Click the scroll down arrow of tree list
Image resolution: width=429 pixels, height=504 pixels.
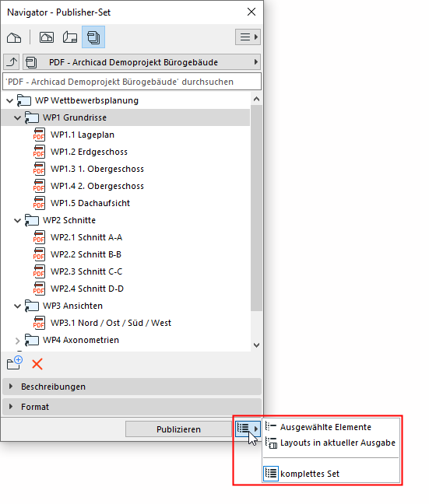[x=256, y=345]
